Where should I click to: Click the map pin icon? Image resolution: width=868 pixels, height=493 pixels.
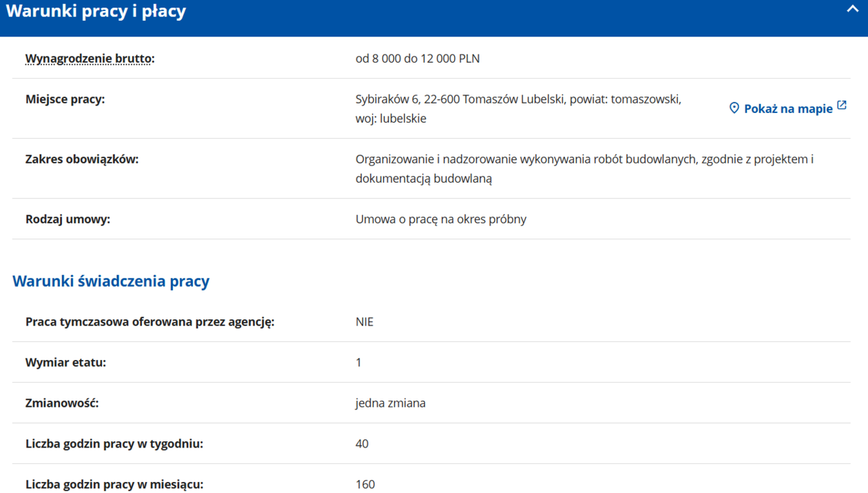coord(734,108)
